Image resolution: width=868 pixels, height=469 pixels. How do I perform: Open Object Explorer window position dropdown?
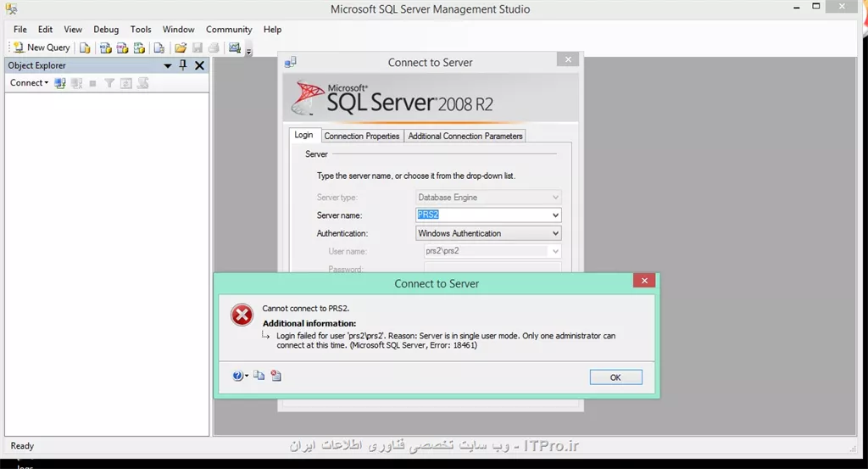pos(168,66)
